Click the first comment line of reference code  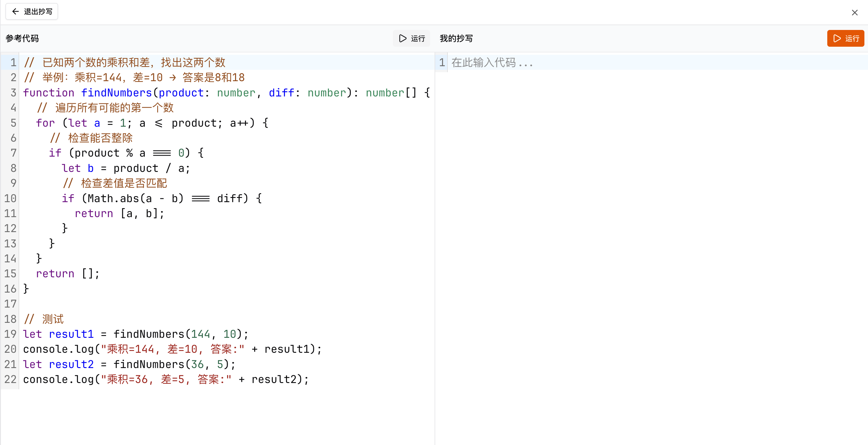[125, 63]
